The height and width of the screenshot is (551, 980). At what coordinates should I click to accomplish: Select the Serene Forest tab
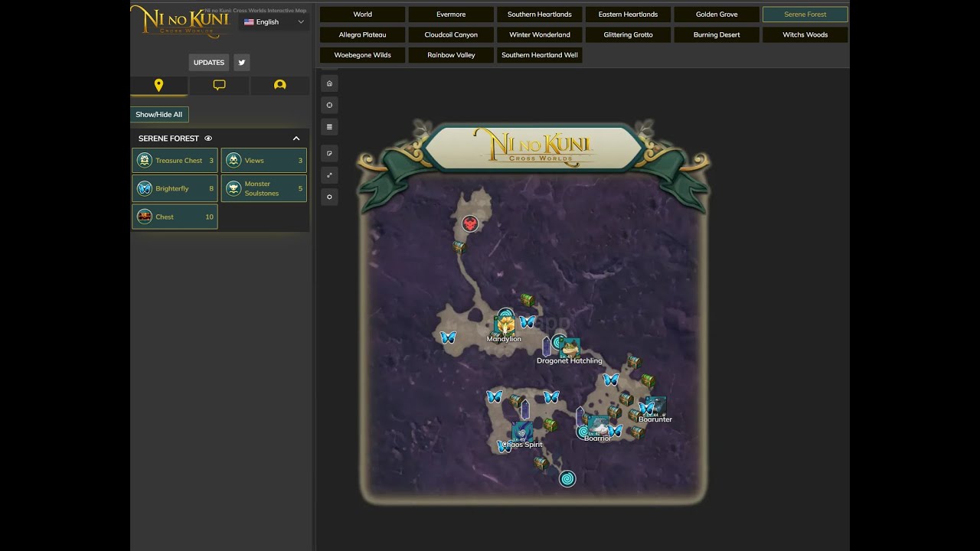click(x=805, y=15)
